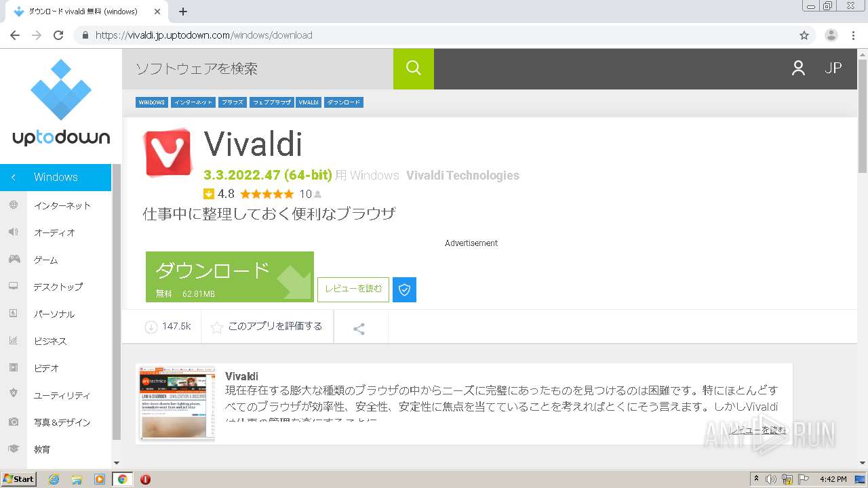Click the VIVALDI breadcrumb tag

pyautogui.click(x=309, y=102)
